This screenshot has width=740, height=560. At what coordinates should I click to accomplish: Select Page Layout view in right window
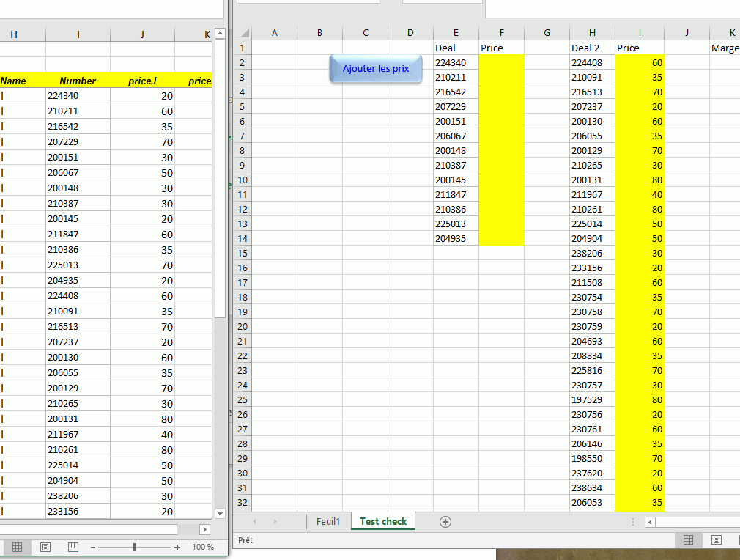pyautogui.click(x=716, y=540)
